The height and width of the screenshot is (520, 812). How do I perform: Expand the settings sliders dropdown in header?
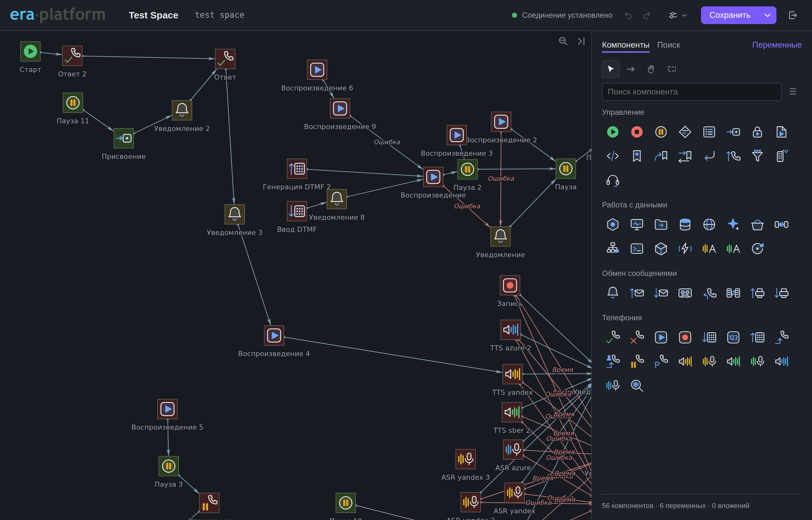[x=678, y=15]
